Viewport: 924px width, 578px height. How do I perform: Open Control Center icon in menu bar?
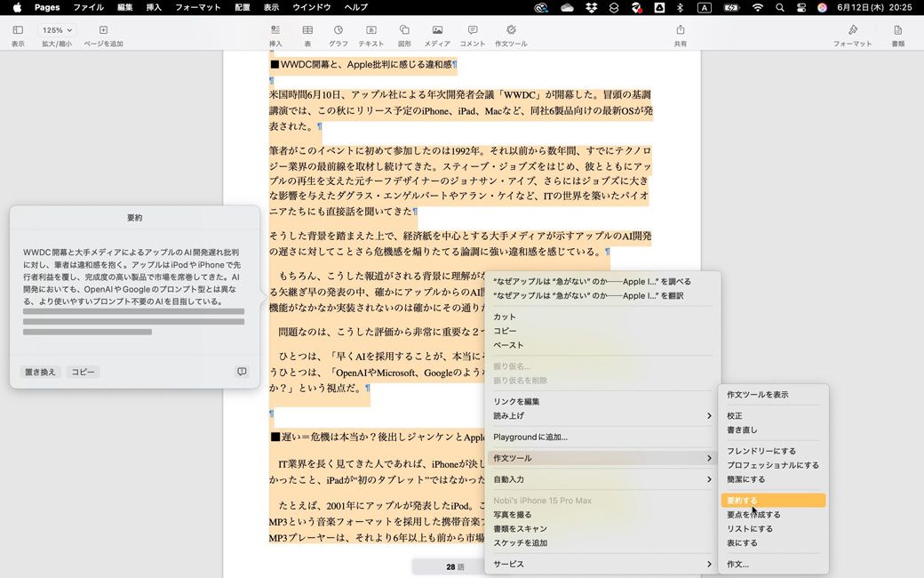801,8
